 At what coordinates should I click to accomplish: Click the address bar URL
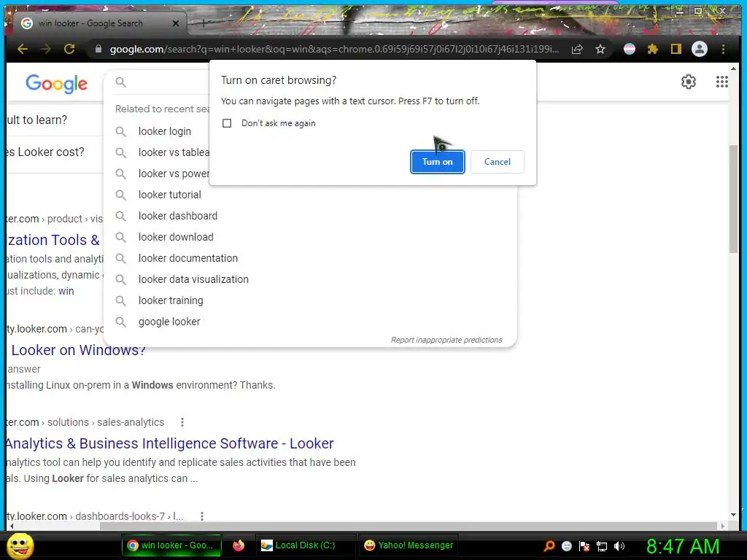click(x=334, y=49)
